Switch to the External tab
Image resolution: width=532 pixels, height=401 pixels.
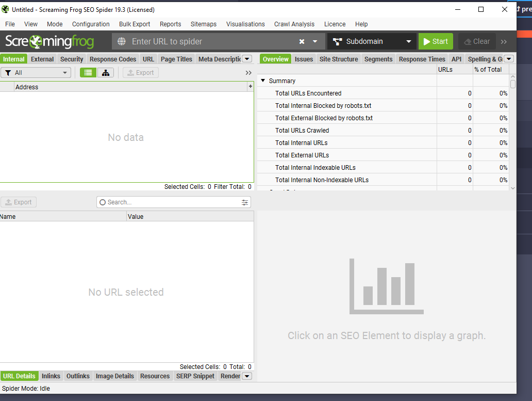42,59
